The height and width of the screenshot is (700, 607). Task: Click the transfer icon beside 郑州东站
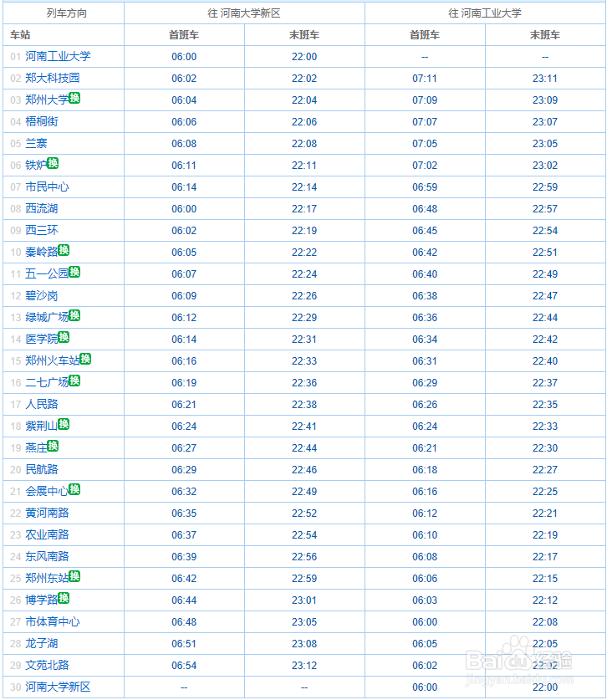click(74, 576)
